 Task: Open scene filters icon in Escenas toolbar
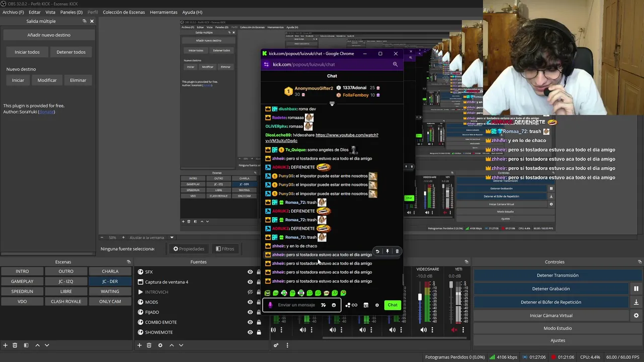[x=26, y=345]
